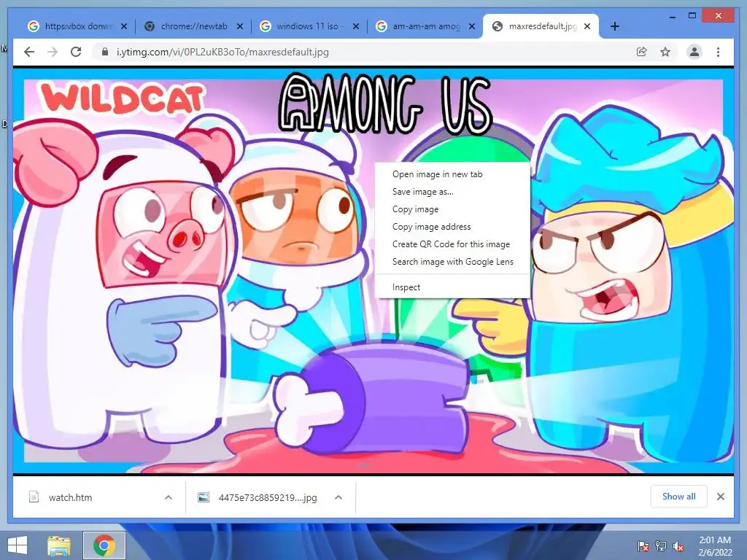
Task: Click the watch.htm file icon
Action: pos(34,497)
